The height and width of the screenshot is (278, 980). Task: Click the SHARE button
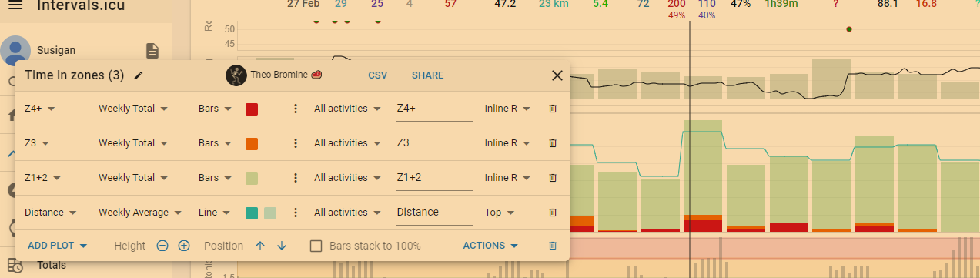(427, 75)
